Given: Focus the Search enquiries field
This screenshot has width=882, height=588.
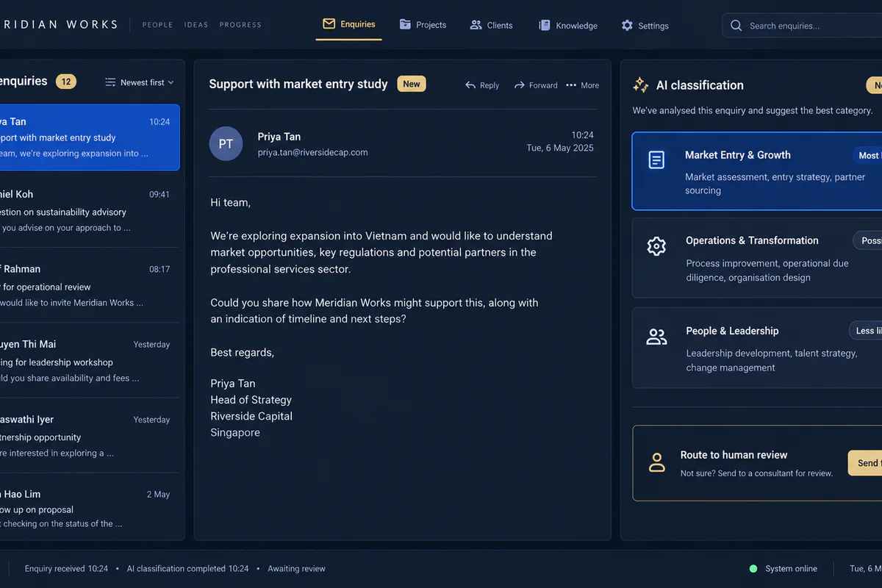Looking at the screenshot, I should [802, 26].
